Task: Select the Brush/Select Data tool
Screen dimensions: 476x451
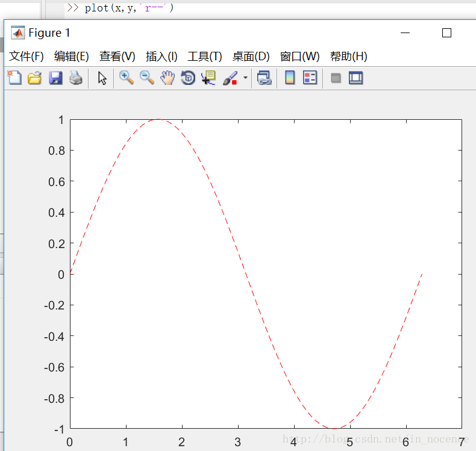Action: click(230, 78)
